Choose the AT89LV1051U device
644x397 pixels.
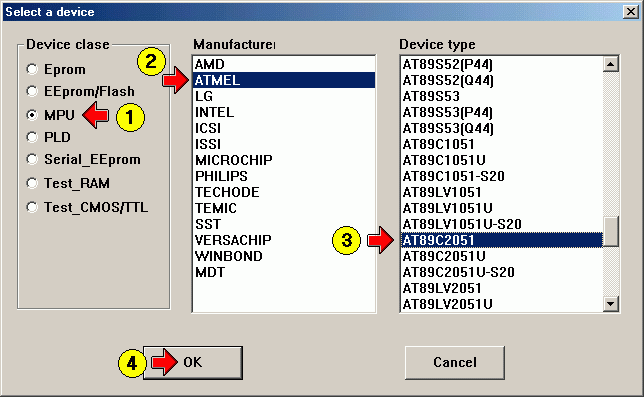pos(501,208)
